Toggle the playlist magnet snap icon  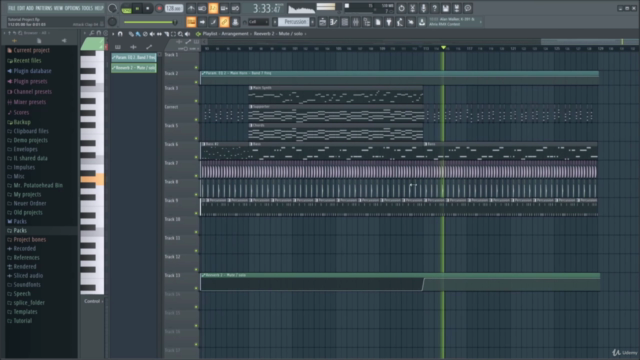(120, 34)
